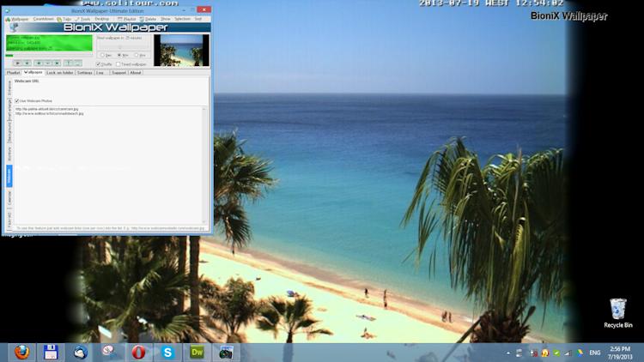Select the Enhance vertical side tab
Image resolution: width=644 pixels, height=362 pixels.
click(x=9, y=87)
